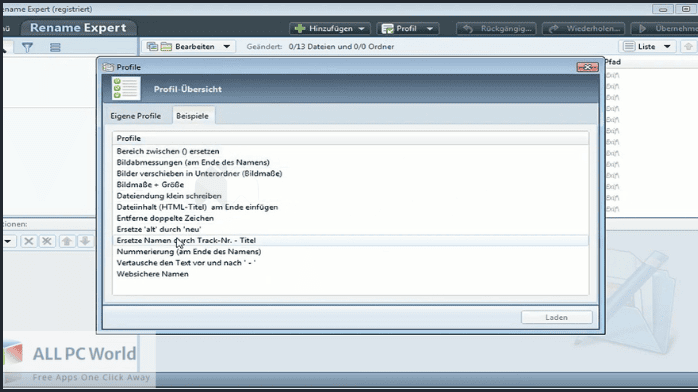
Task: Open the actions dropdown arrow
Action: coord(8,241)
